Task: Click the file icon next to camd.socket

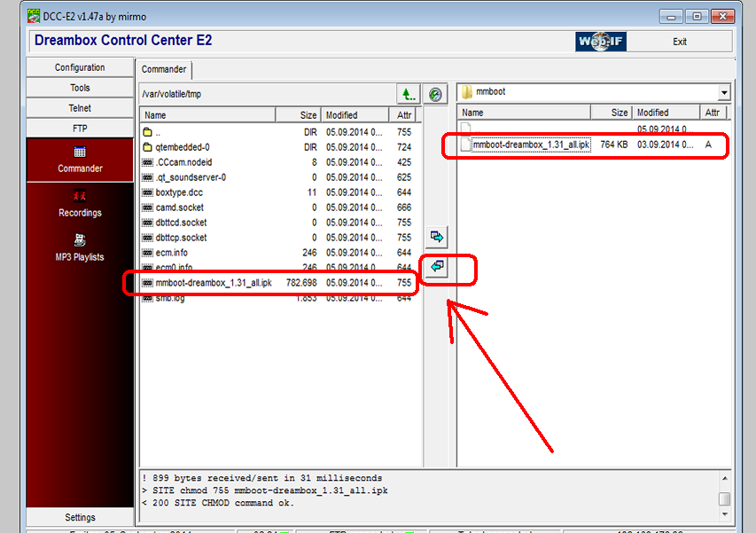Action: 147,208
